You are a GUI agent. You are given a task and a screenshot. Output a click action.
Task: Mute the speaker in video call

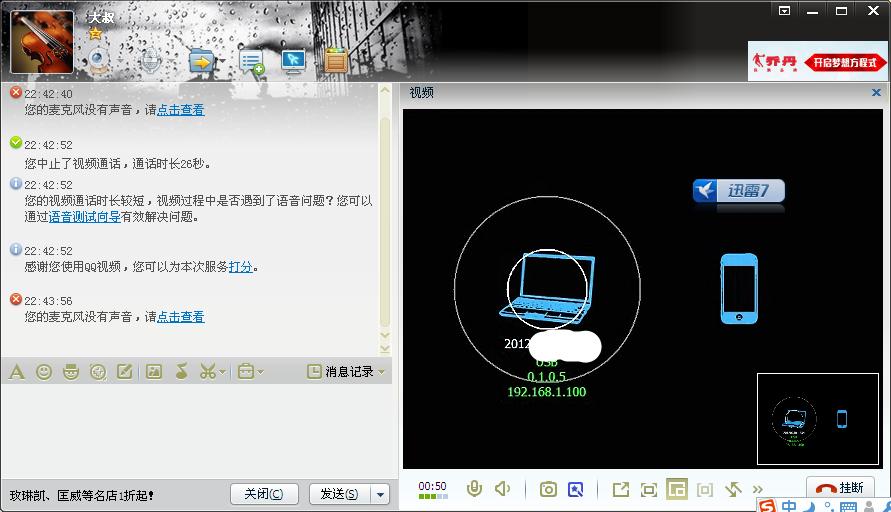[x=503, y=489]
